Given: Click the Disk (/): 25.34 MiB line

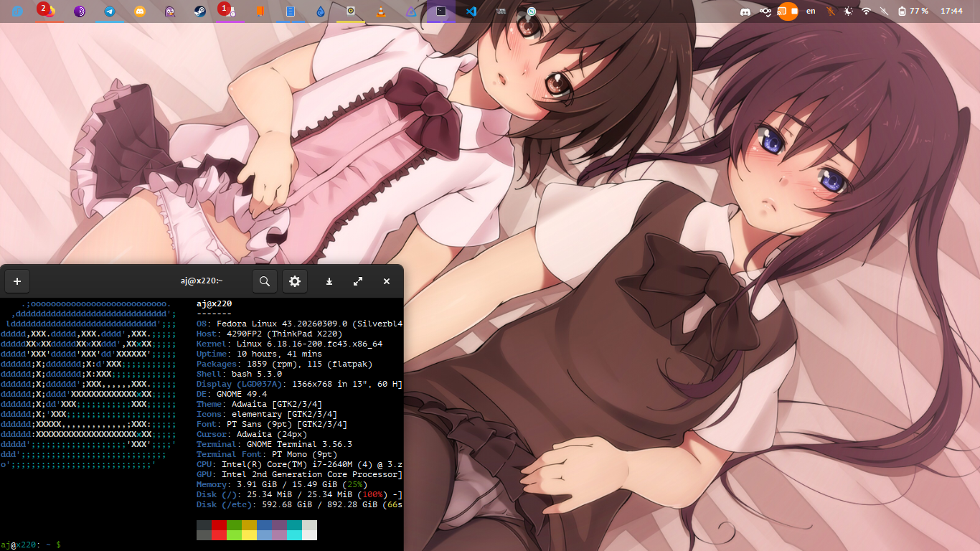Looking at the screenshot, I should 299,495.
